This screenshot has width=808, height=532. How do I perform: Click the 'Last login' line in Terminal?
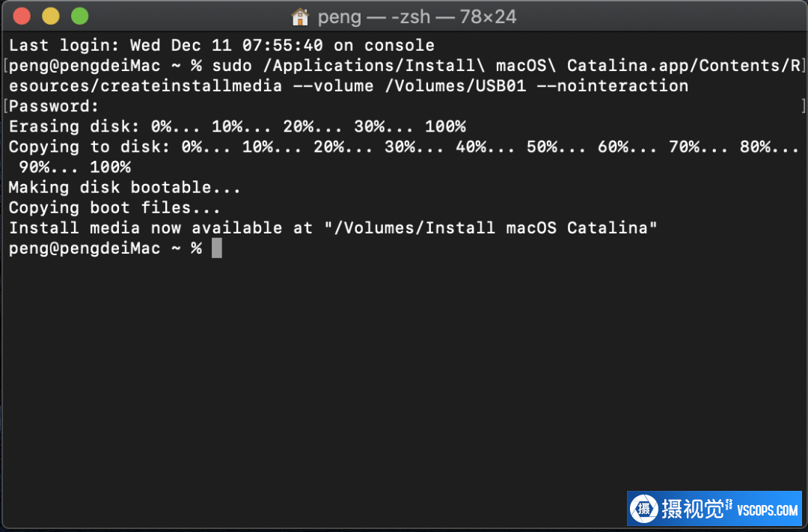click(221, 46)
